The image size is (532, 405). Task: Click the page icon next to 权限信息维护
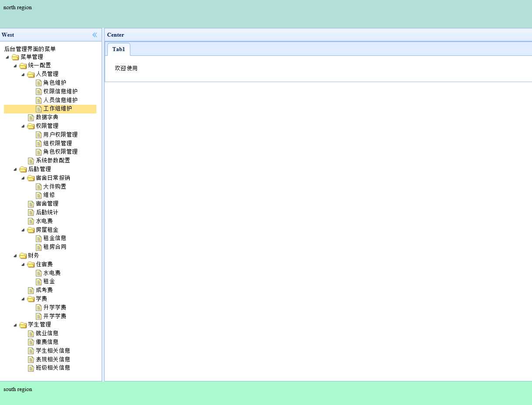click(38, 92)
